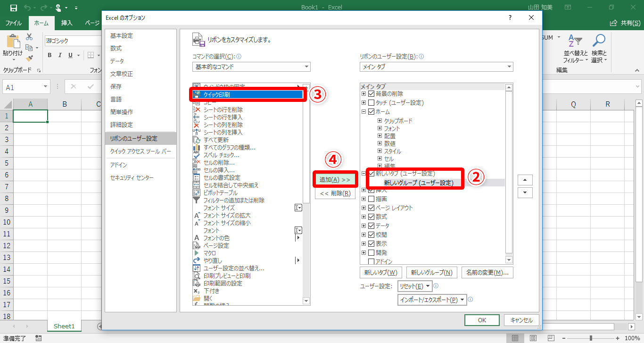Click the フォントの色 command icon
This screenshot has height=343, width=644.
[x=197, y=238]
